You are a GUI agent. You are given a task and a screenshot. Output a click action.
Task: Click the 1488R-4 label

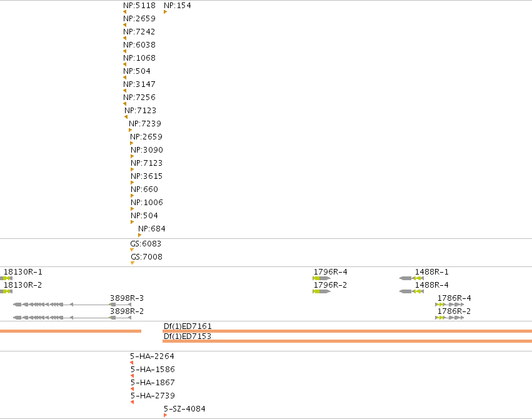(431, 285)
